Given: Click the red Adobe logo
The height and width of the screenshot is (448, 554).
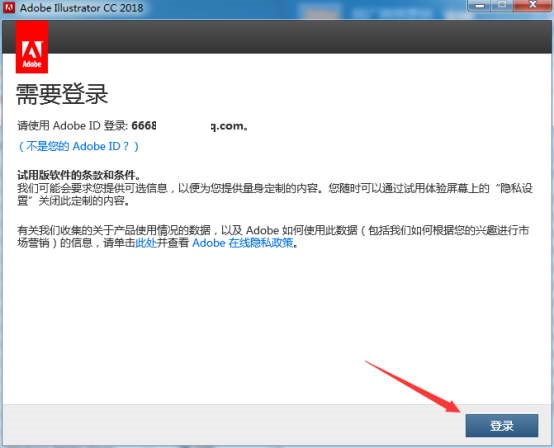Looking at the screenshot, I should coord(32,47).
